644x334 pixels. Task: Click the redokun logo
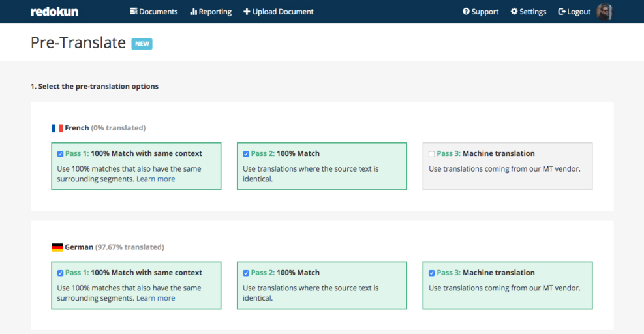tap(54, 12)
